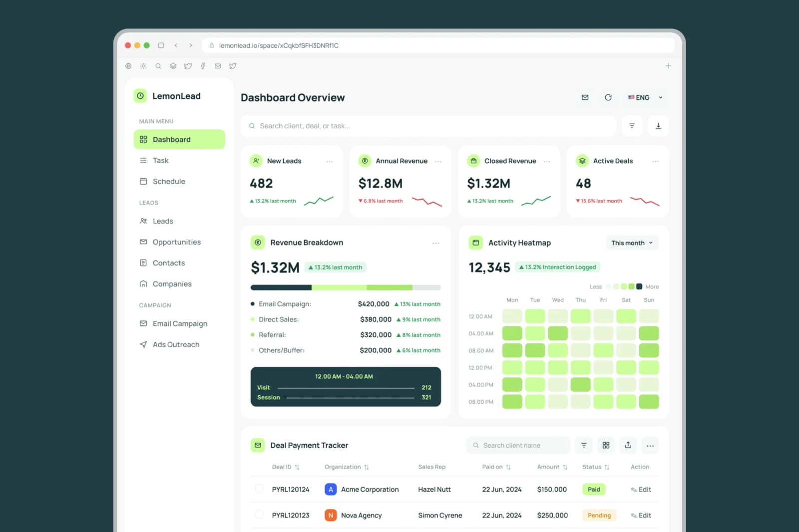Click the Email Campaign revenue row

pos(346,304)
